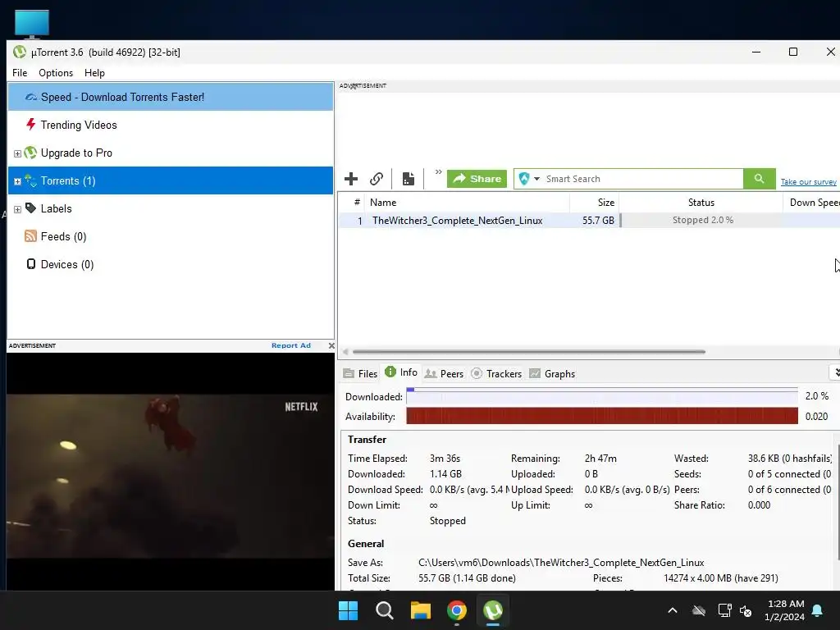
Task: Click the 2h 47m Remaining value
Action: coord(600,459)
